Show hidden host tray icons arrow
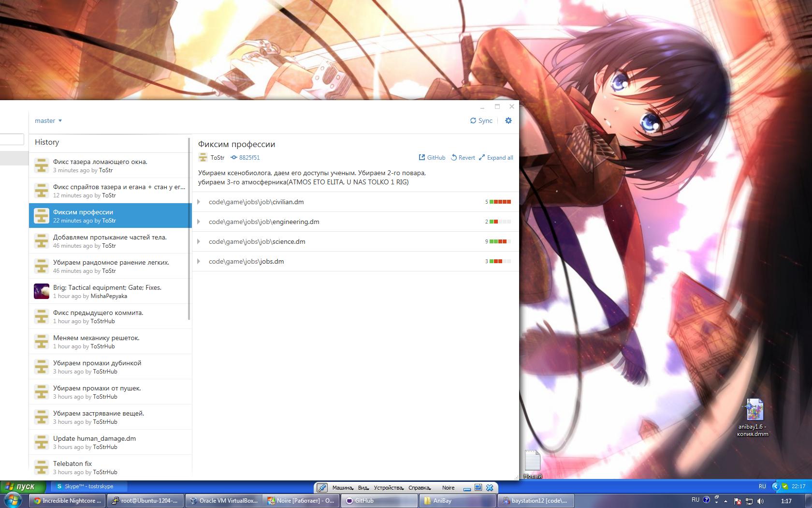Viewport: 812px width, 508px height. tap(725, 501)
